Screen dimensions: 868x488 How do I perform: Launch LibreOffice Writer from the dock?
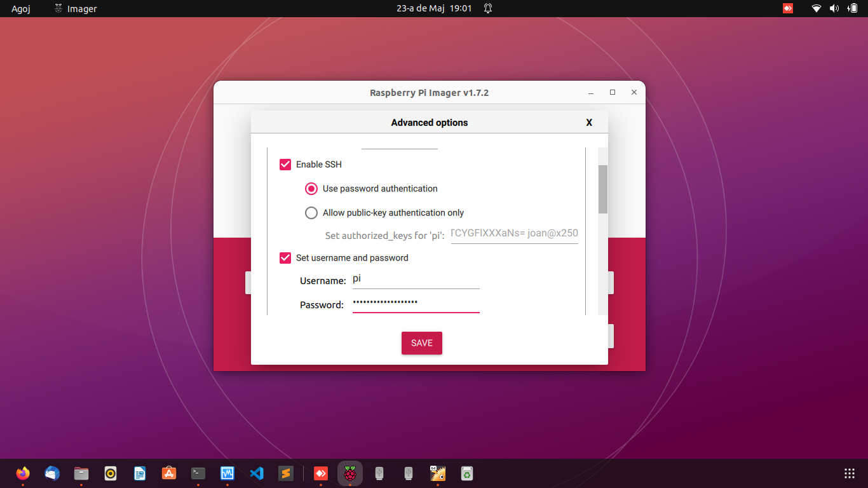[x=140, y=473]
